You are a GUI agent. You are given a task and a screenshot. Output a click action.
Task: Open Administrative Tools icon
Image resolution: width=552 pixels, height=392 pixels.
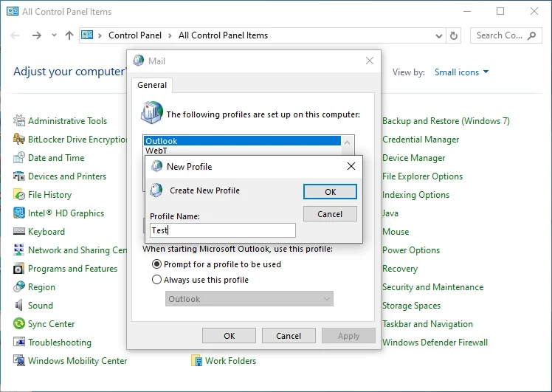[19, 121]
